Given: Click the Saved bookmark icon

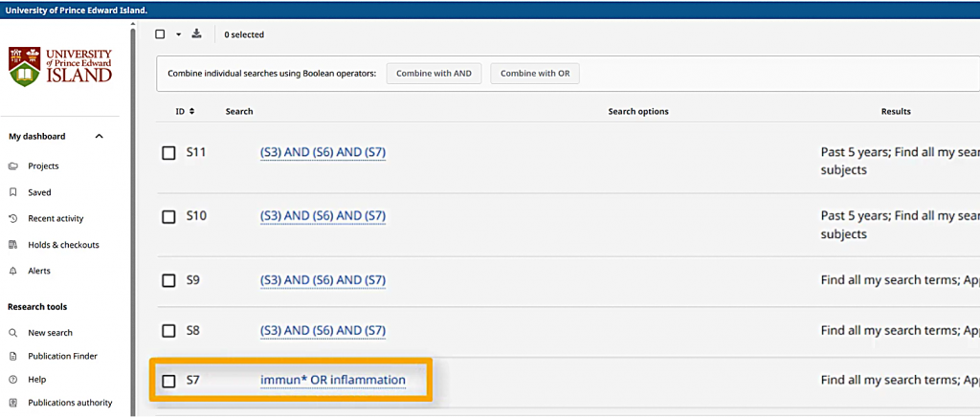Looking at the screenshot, I should click(13, 192).
